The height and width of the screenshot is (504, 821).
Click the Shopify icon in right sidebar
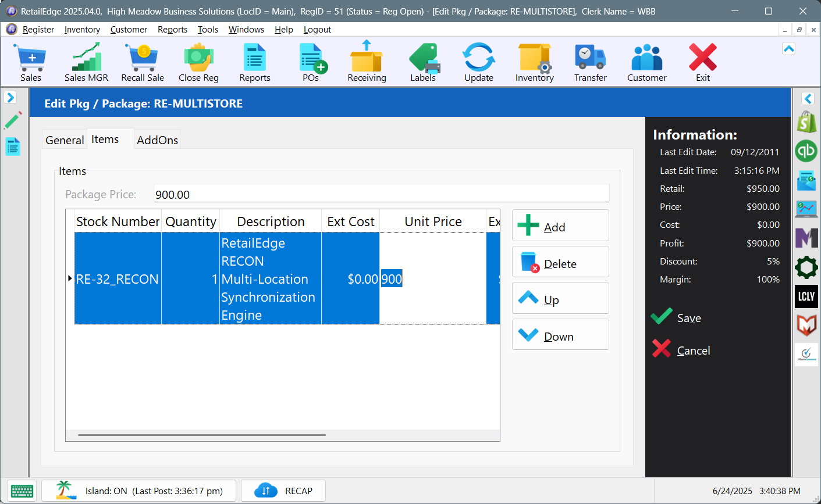point(806,121)
